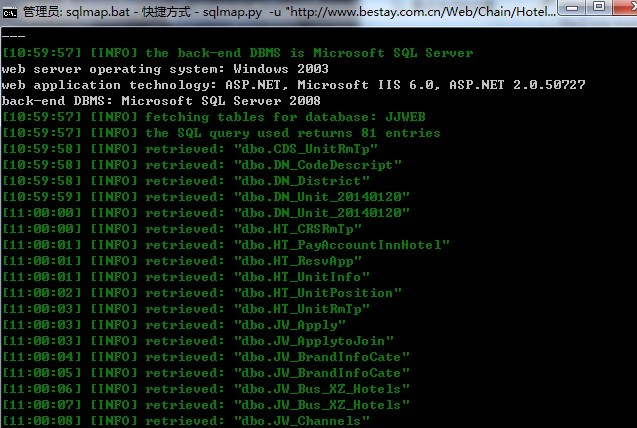The width and height of the screenshot is (637, 428).
Task: Click "dbo.DN_Unit_20140120" on the 10:59:59 line
Action: [x=322, y=197]
